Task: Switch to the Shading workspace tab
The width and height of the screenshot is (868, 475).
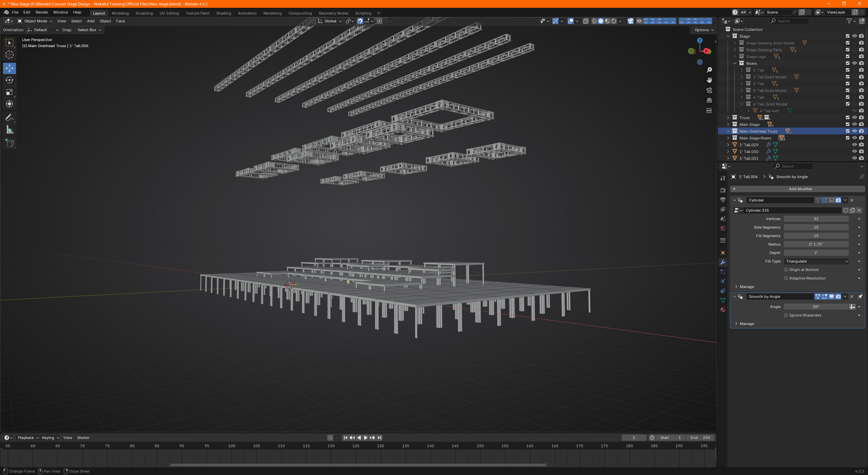Action: click(x=223, y=13)
